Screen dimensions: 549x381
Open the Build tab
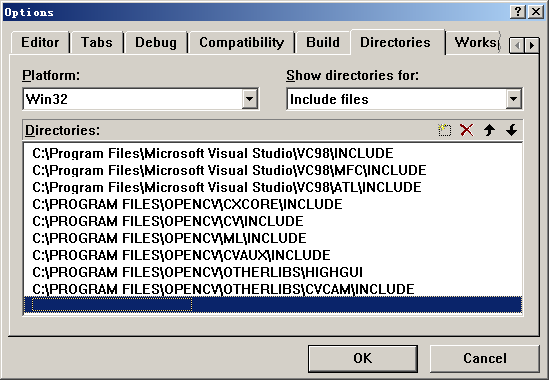pyautogui.click(x=323, y=42)
